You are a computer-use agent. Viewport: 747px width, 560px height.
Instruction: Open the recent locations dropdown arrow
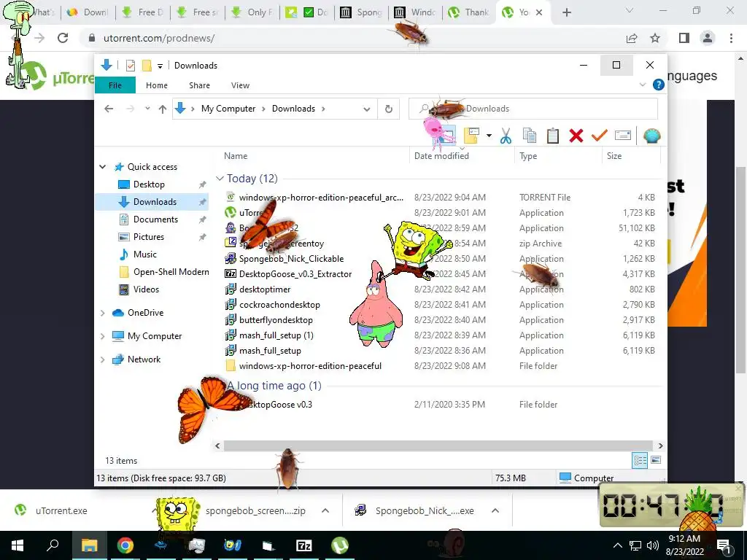[147, 109]
